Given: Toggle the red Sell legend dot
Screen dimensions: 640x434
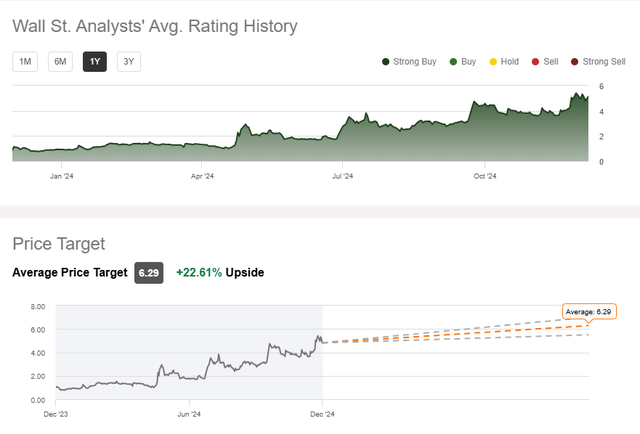Looking at the screenshot, I should pos(535,62).
